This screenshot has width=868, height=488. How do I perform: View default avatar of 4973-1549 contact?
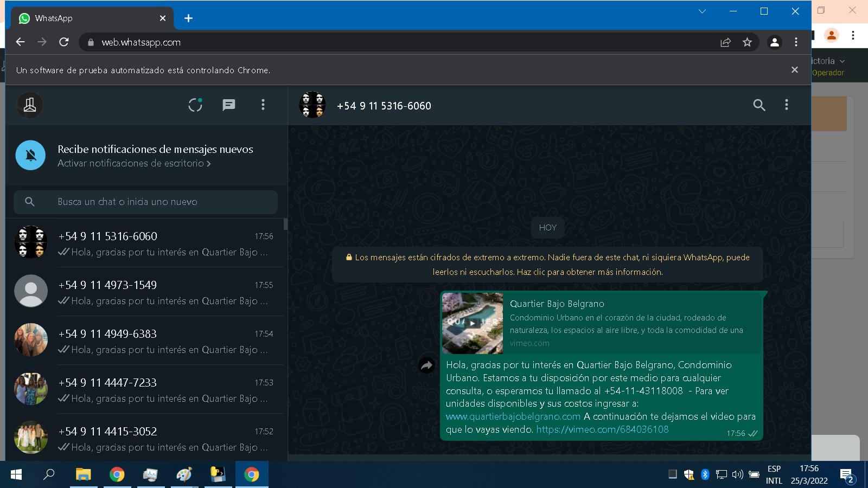coord(31,291)
